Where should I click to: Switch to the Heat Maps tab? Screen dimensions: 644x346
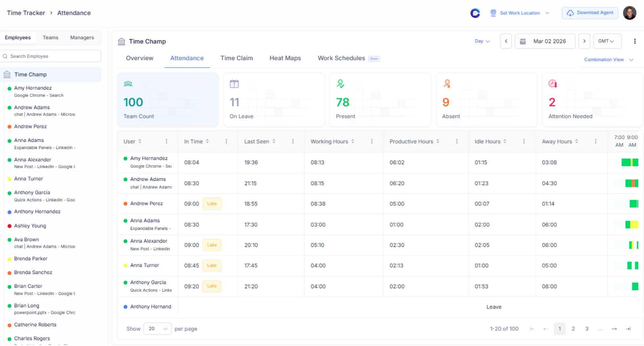coord(285,58)
